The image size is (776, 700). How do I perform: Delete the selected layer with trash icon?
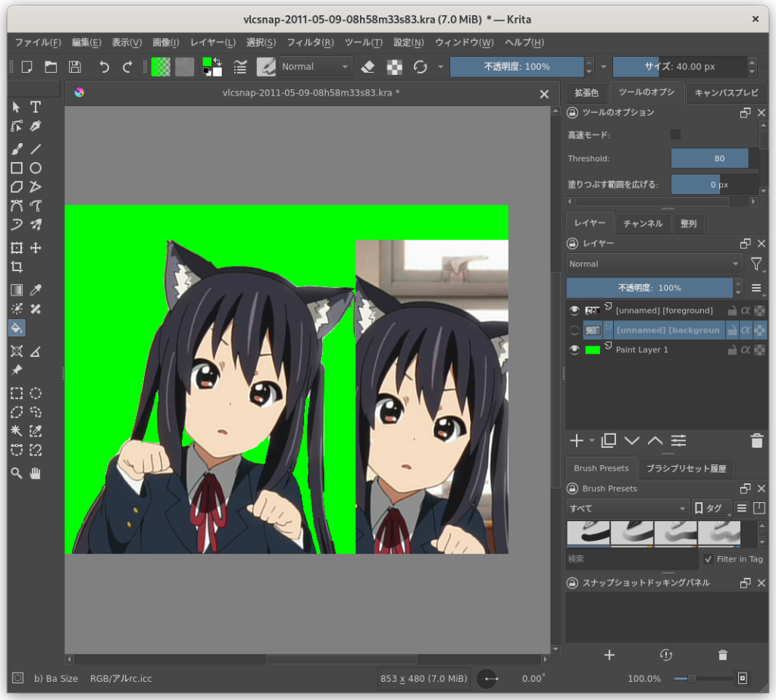tap(757, 440)
